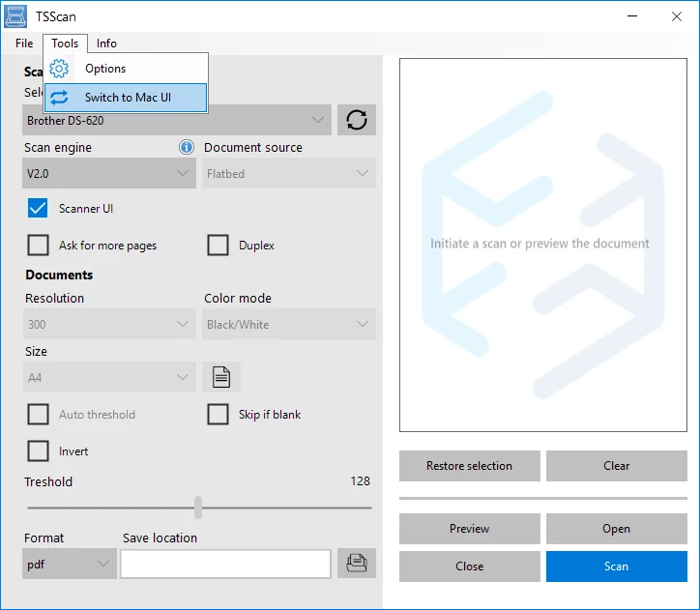700x610 pixels.
Task: Click the page orientation icon beside Size
Action: tap(221, 377)
